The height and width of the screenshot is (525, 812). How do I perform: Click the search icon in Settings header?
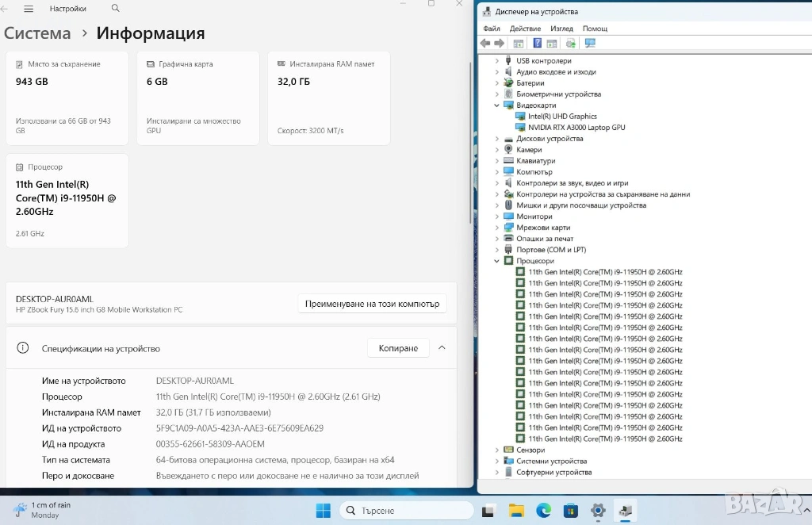[116, 9]
